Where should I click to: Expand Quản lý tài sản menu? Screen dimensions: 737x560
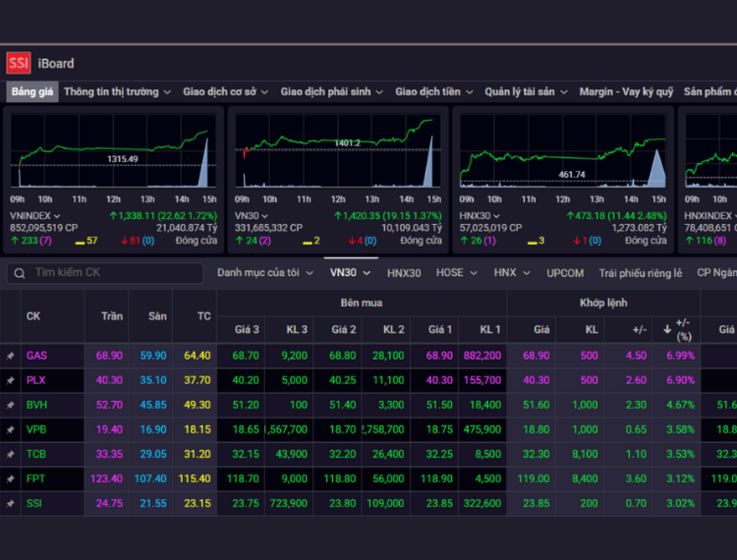coord(526,91)
